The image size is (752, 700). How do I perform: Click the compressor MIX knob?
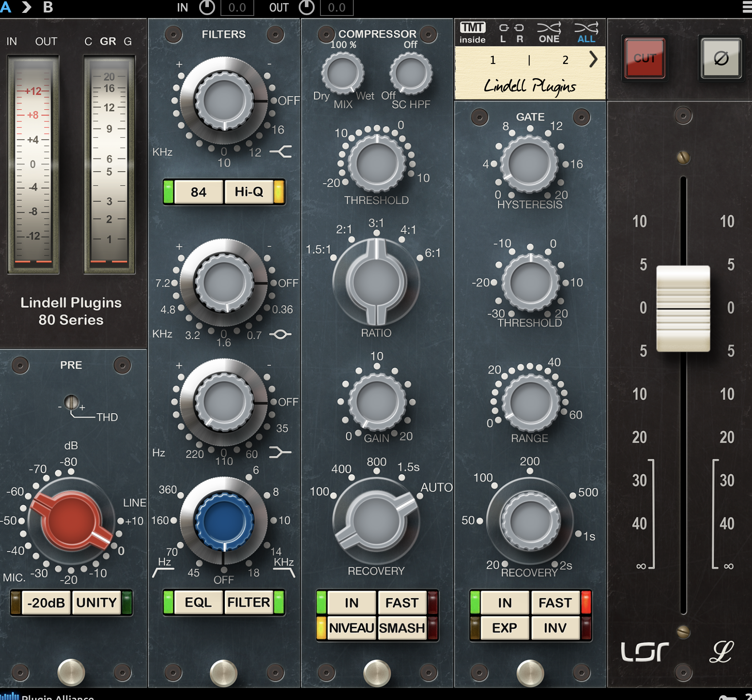[343, 73]
